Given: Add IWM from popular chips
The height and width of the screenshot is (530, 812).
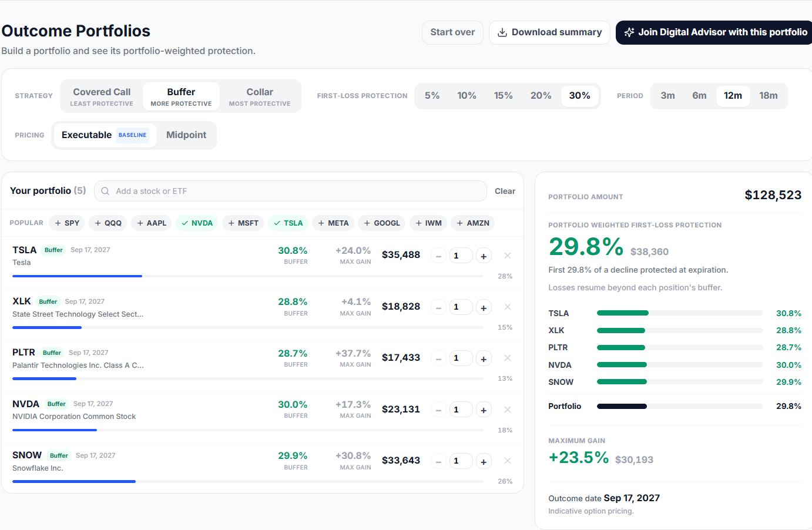Looking at the screenshot, I should click(x=428, y=223).
